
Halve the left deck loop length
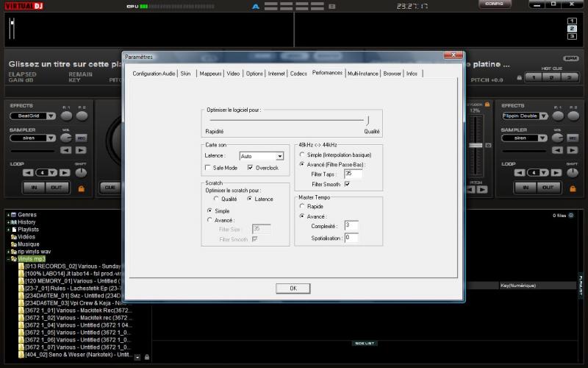(28, 173)
